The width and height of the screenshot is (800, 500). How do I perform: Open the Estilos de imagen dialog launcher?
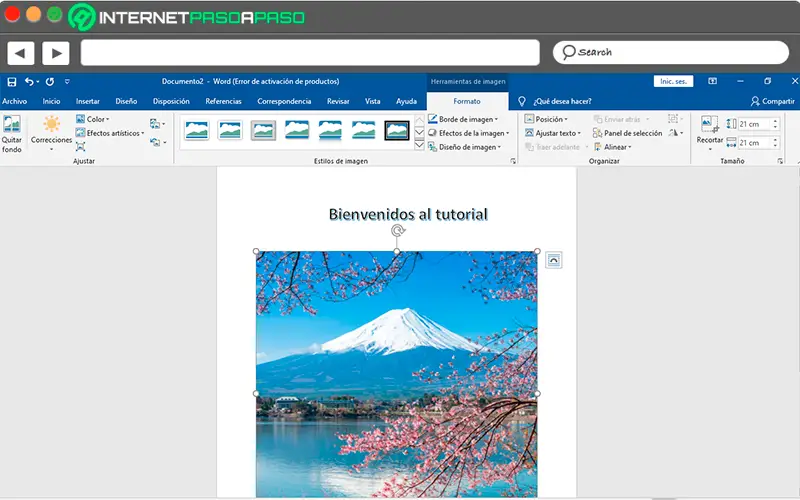pyautogui.click(x=513, y=161)
